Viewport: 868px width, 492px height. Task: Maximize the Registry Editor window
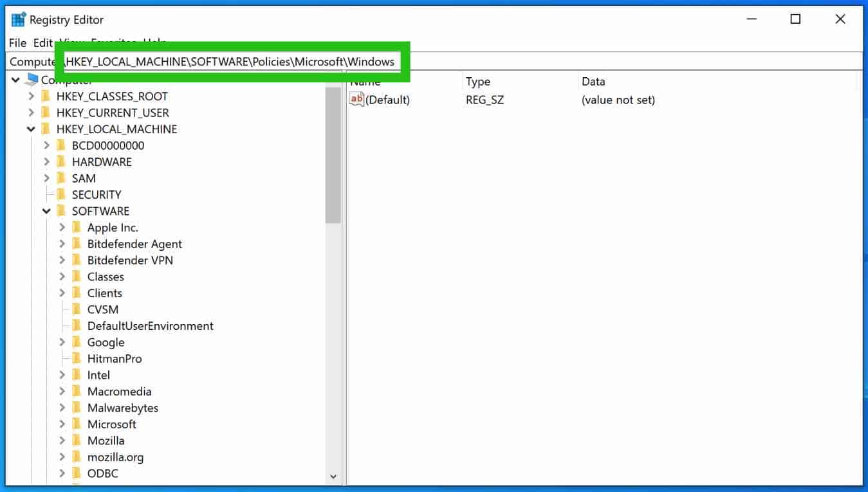795,19
